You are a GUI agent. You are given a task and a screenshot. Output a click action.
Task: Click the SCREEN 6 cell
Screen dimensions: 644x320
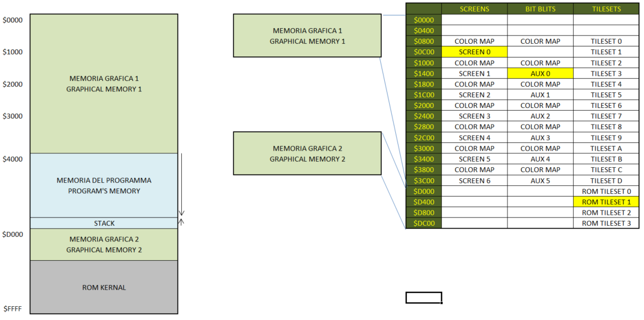tap(474, 180)
